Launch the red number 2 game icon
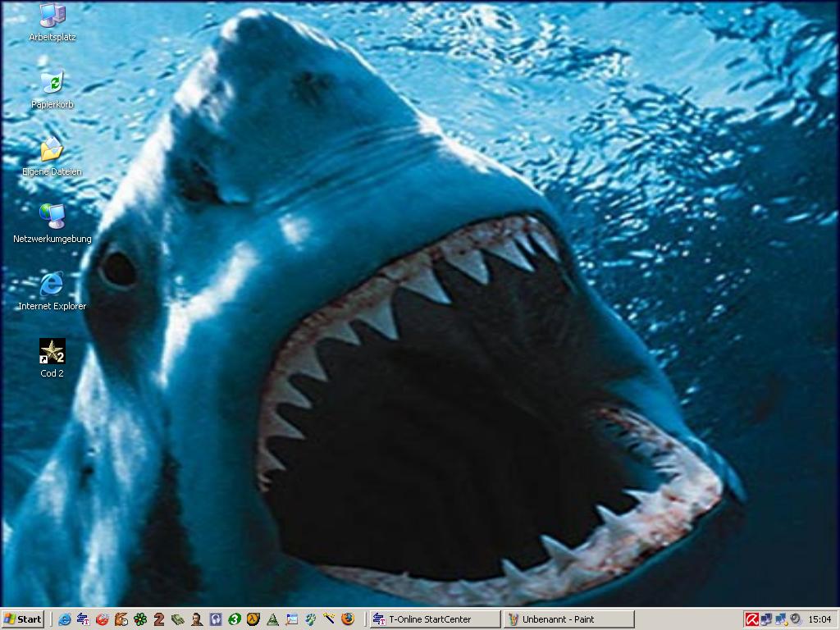The image size is (840, 630). [x=159, y=619]
